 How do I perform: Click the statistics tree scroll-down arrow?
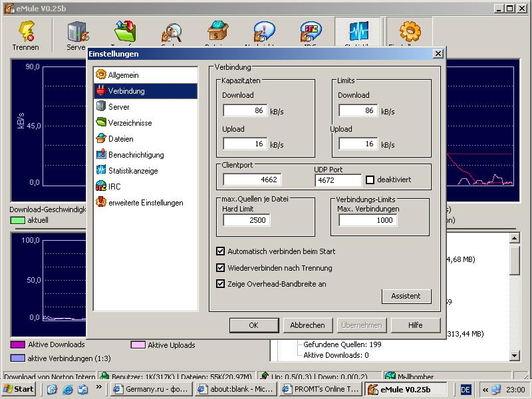tap(514, 356)
